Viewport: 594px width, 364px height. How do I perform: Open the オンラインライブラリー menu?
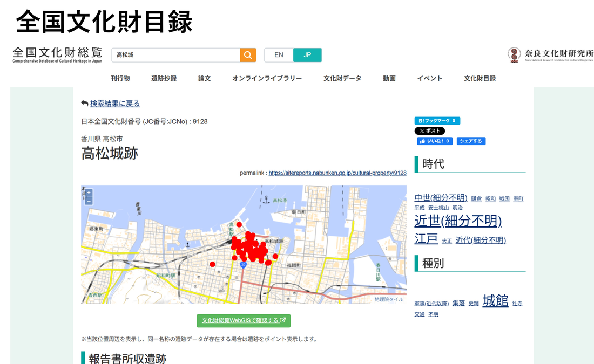point(267,78)
